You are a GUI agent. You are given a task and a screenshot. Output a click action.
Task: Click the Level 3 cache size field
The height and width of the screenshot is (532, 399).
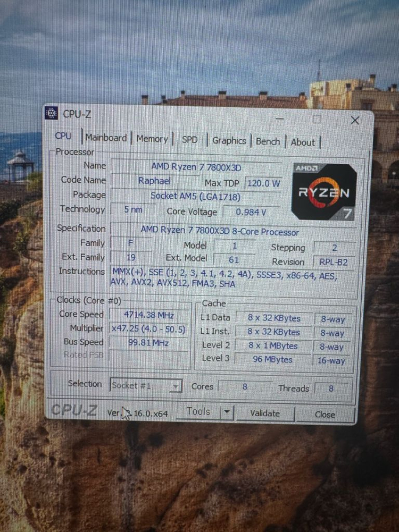(273, 359)
